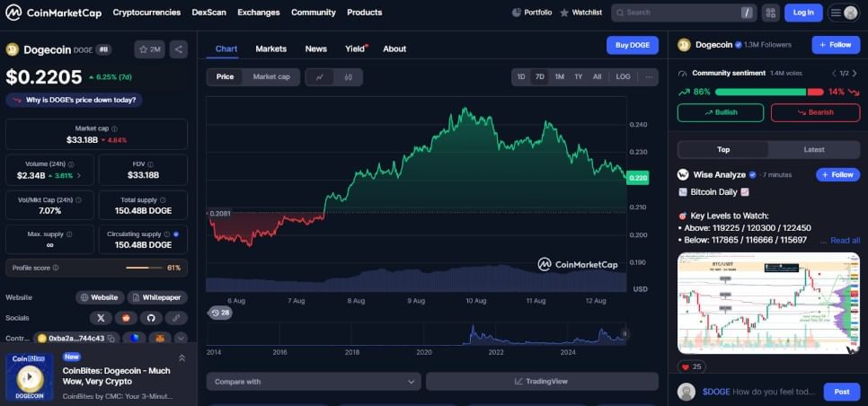Show Volume (24h) info icon
868x406 pixels.
pos(71,164)
